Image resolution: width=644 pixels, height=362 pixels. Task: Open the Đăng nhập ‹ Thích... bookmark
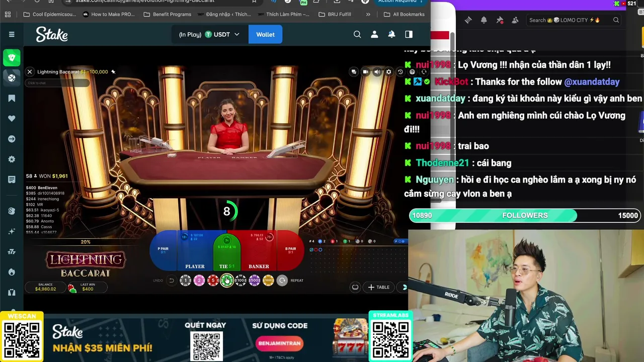(223, 14)
